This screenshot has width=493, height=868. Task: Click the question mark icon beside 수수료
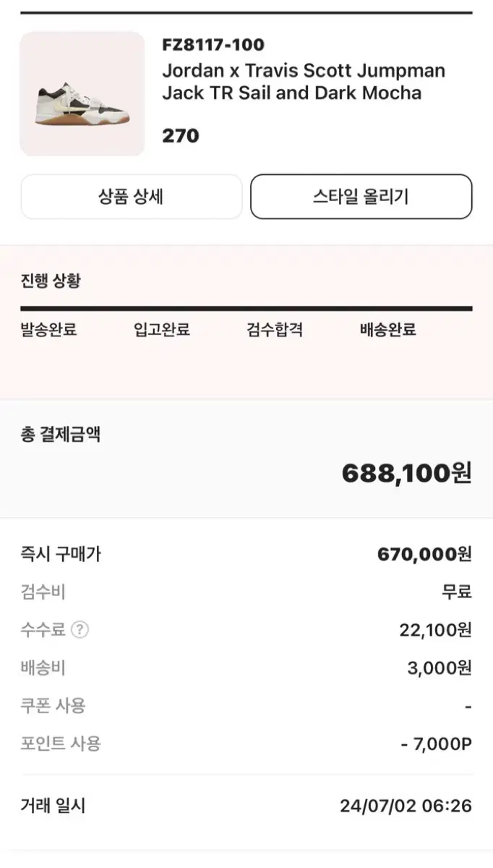click(x=80, y=630)
